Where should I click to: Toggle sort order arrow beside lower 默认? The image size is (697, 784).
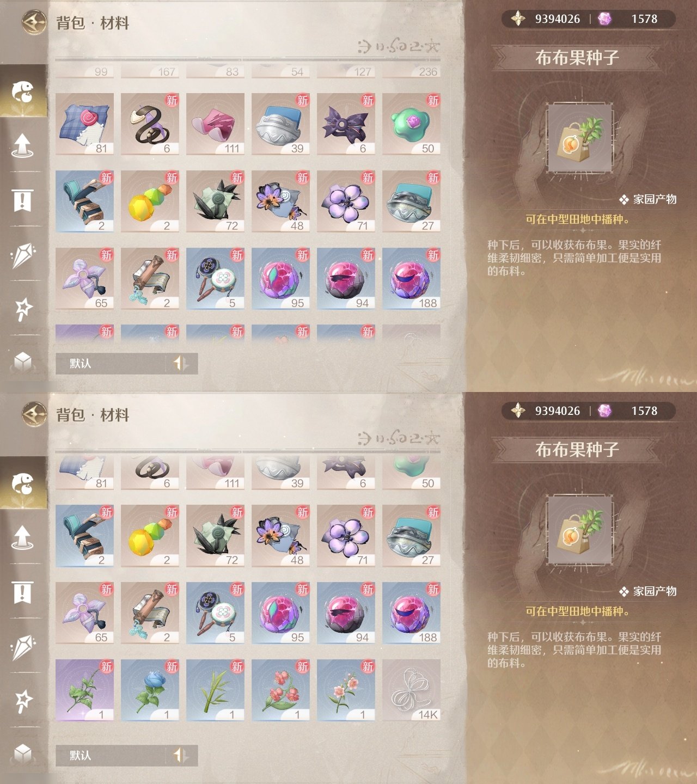point(181,756)
